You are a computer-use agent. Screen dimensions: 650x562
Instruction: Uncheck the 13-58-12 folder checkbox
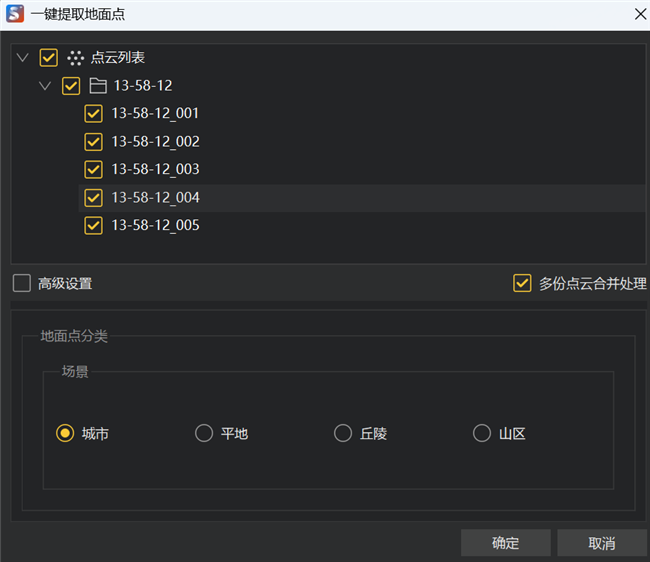tap(71, 86)
